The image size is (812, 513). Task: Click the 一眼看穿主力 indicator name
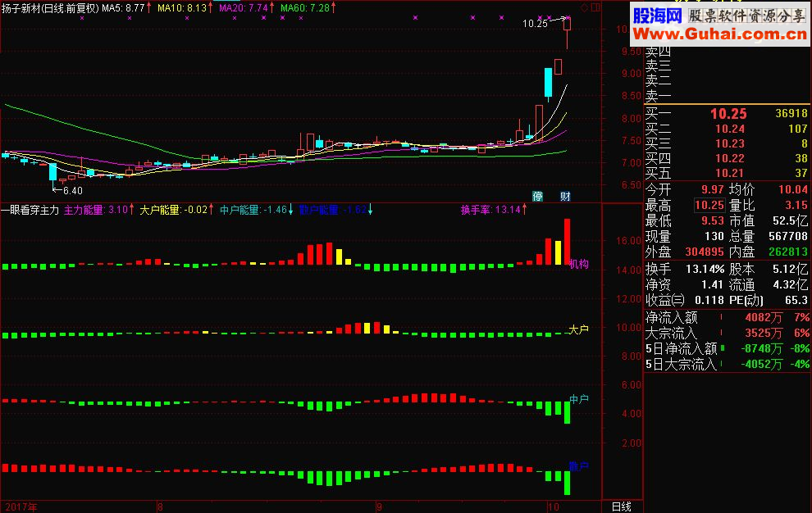coord(30,210)
